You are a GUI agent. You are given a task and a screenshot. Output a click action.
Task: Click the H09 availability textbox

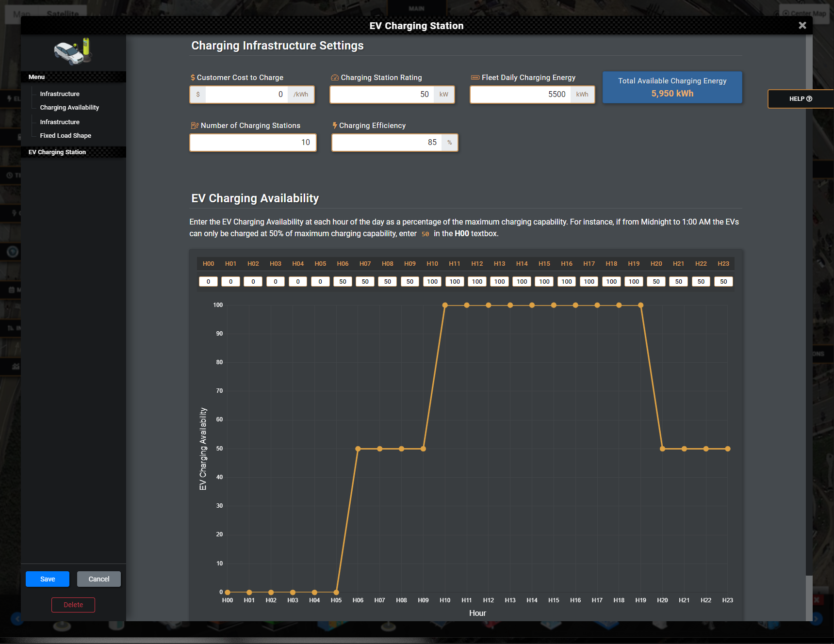pyautogui.click(x=410, y=282)
